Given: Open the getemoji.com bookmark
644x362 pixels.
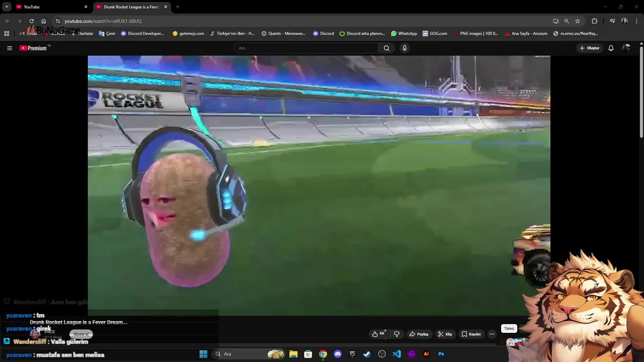Looking at the screenshot, I should 188,34.
